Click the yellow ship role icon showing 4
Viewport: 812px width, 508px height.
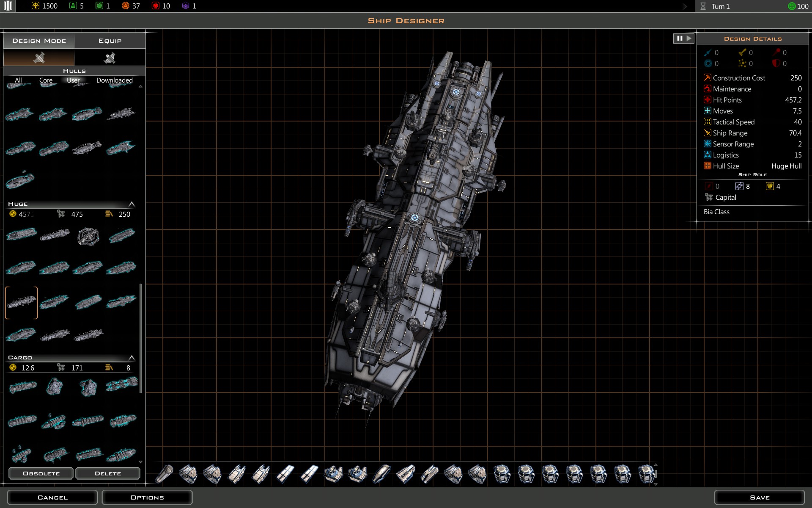coord(770,186)
